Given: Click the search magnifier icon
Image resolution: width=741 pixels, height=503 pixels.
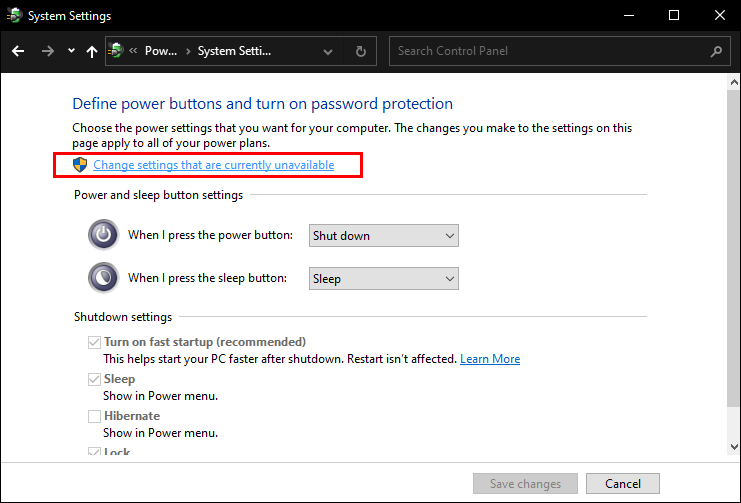Looking at the screenshot, I should 716,51.
